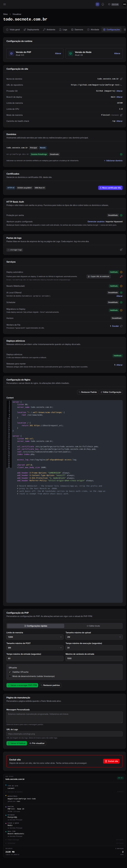Screen dimensions: 127x868
Task: Click Restaurar Padrão for Nginx
Action: [x=87, y=392]
